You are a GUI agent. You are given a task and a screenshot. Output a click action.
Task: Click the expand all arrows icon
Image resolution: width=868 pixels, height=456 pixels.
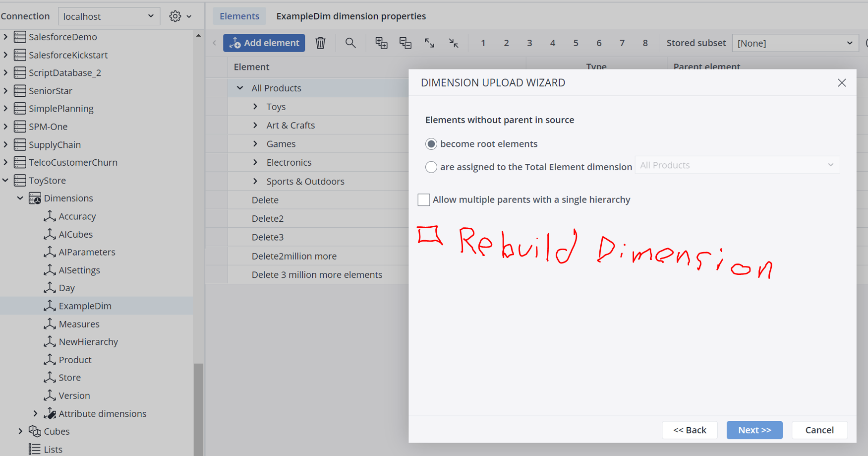[429, 43]
